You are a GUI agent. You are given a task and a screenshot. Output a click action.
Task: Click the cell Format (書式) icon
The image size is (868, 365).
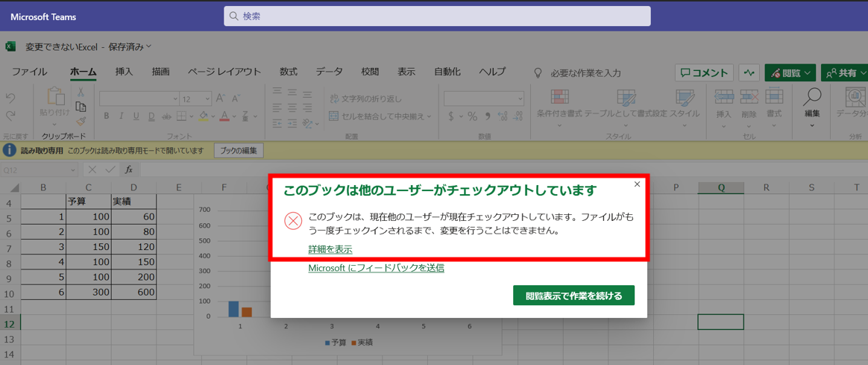point(774,96)
